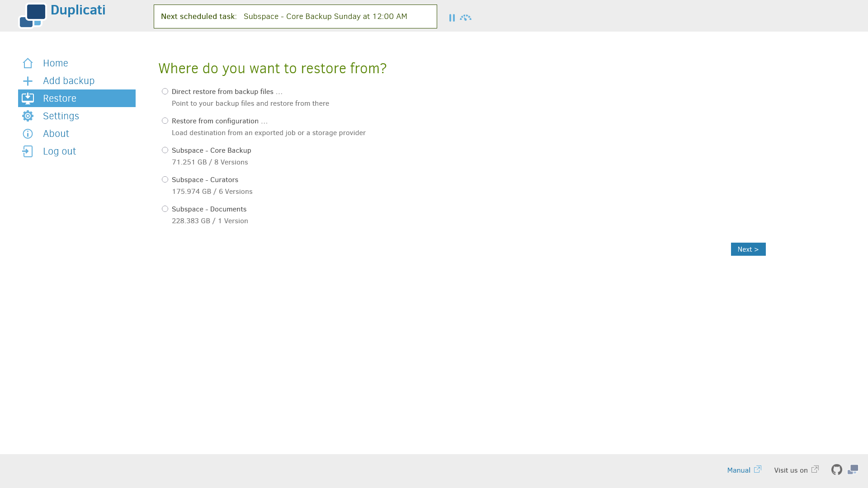Click the Add backup plus icon
The image size is (868, 488).
(x=28, y=81)
